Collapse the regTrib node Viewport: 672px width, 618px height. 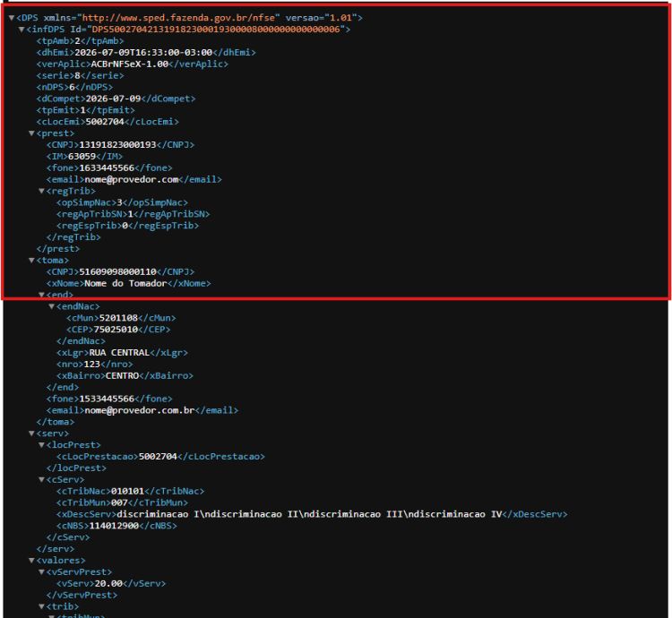pos(41,192)
